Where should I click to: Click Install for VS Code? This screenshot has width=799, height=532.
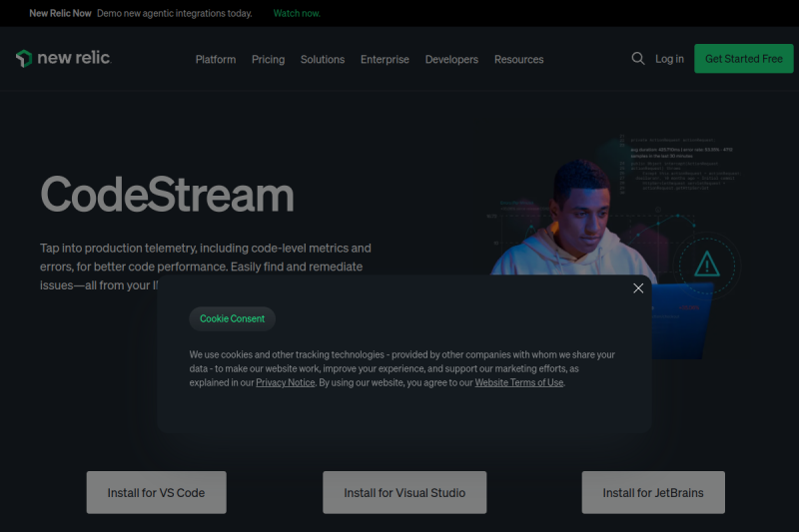point(157,492)
